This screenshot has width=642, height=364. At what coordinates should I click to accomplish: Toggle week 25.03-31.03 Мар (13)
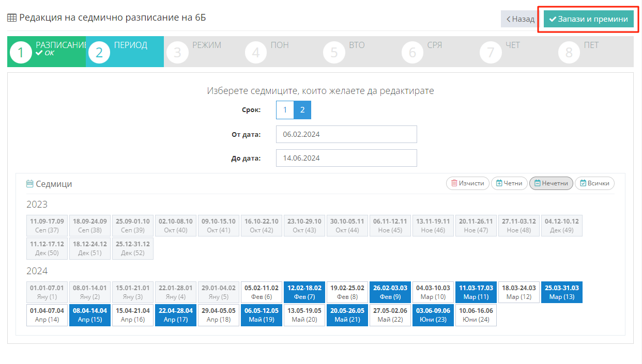click(x=562, y=292)
